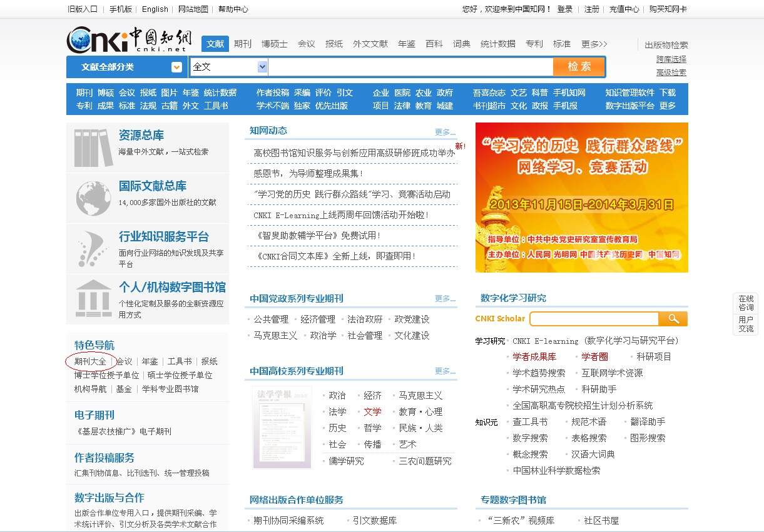This screenshot has height=532, width=764.
Task: Click 登录 to sign in
Action: pos(565,9)
